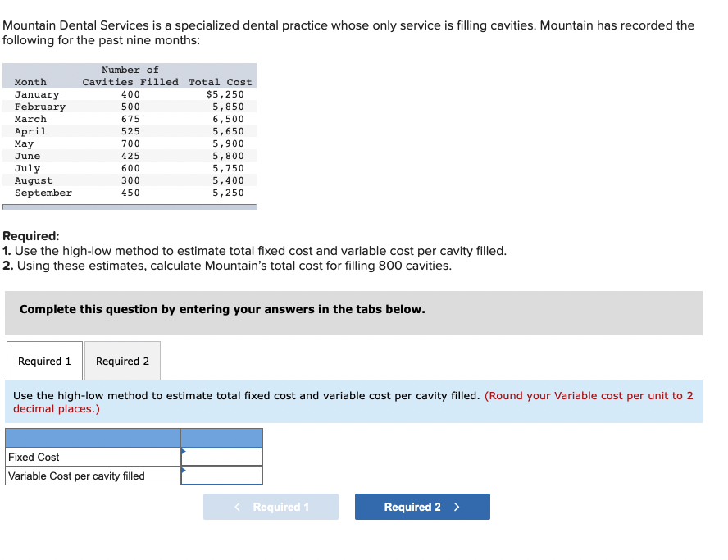This screenshot has width=728, height=560.
Task: Switch to the Required 1 tab
Action: (x=44, y=361)
